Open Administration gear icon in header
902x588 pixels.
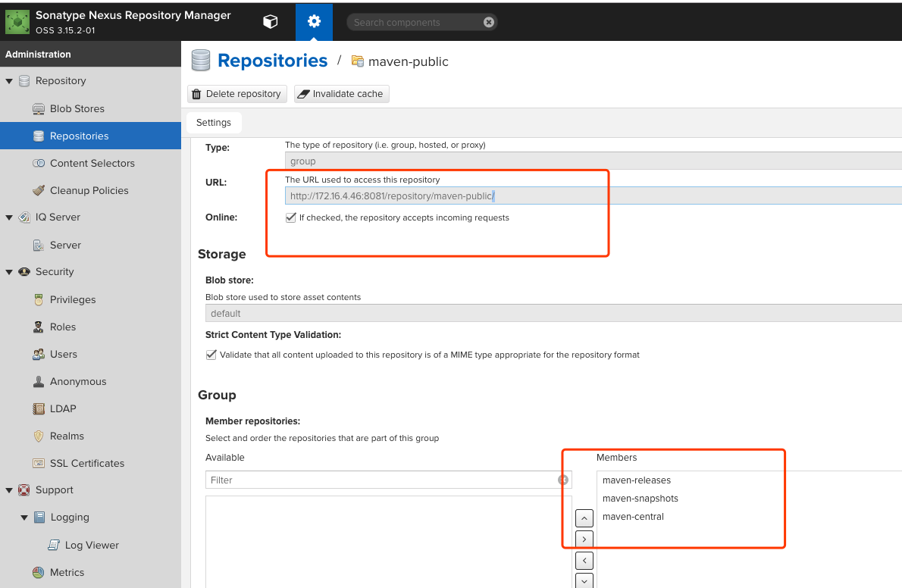point(314,22)
